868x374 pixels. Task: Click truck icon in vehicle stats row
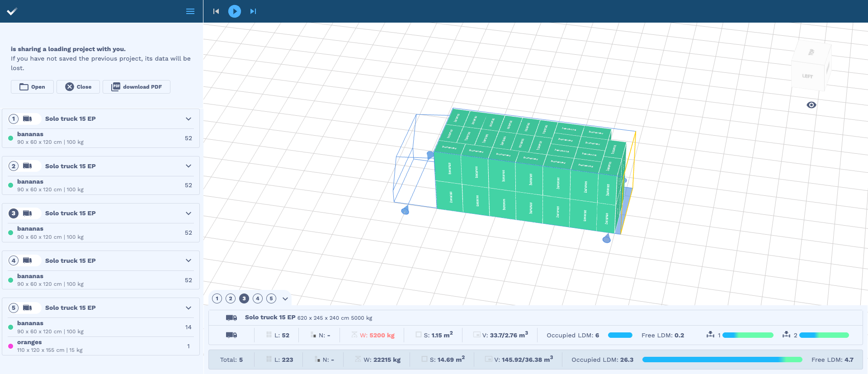pyautogui.click(x=231, y=335)
